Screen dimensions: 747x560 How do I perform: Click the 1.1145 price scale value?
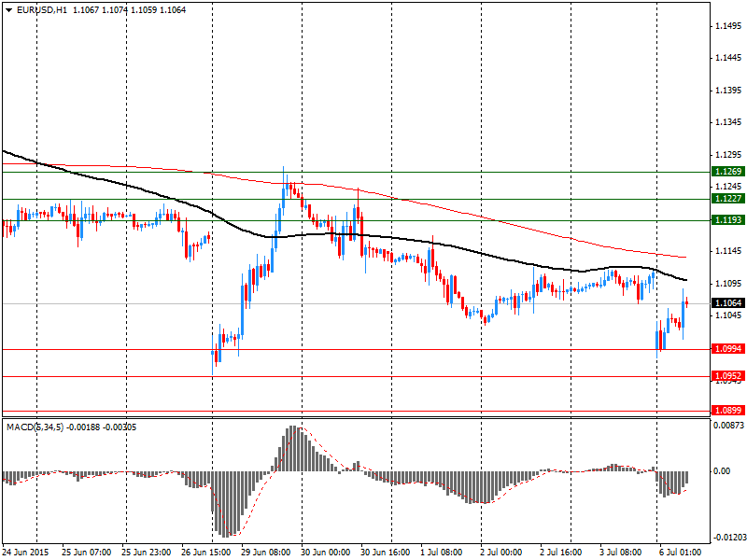pyautogui.click(x=728, y=251)
